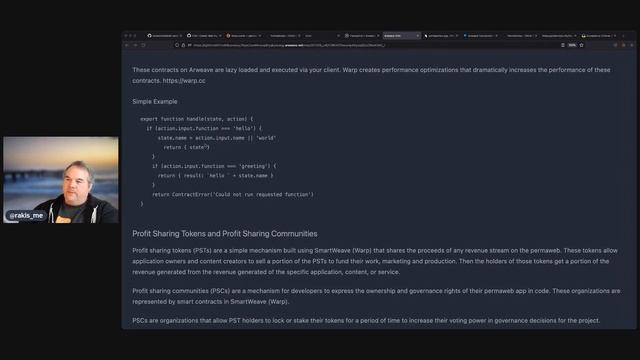Viewport: 640px width, 360px height.
Task: Open the https://warp.cc link
Action: pos(184,81)
